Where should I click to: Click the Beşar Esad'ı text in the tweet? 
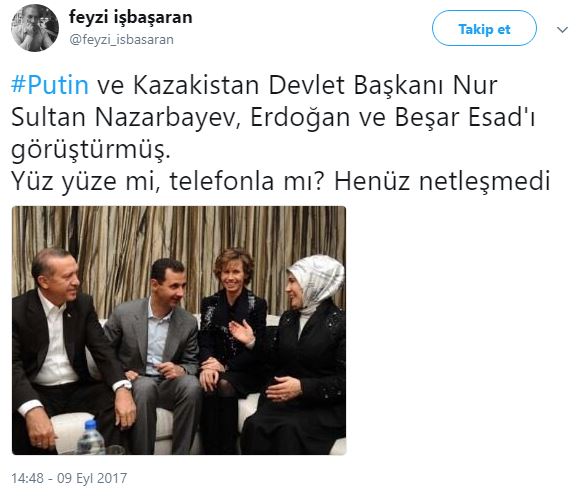click(x=465, y=118)
